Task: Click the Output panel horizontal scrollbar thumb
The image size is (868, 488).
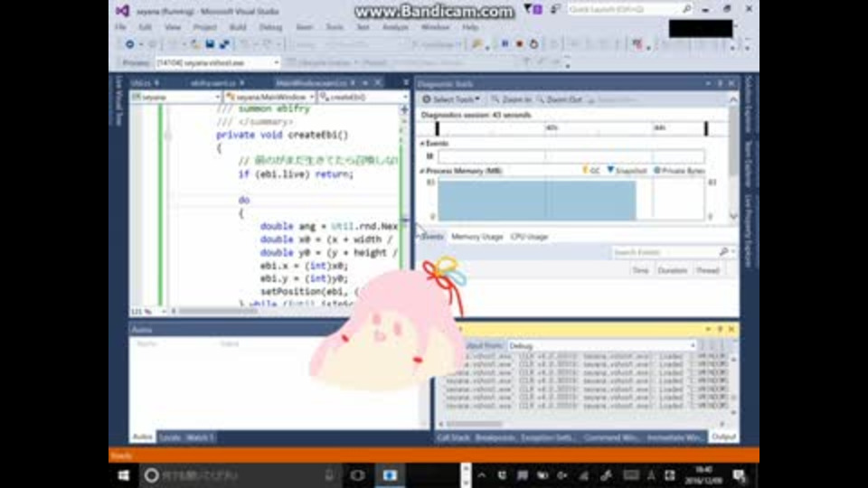Action: pyautogui.click(x=475, y=425)
